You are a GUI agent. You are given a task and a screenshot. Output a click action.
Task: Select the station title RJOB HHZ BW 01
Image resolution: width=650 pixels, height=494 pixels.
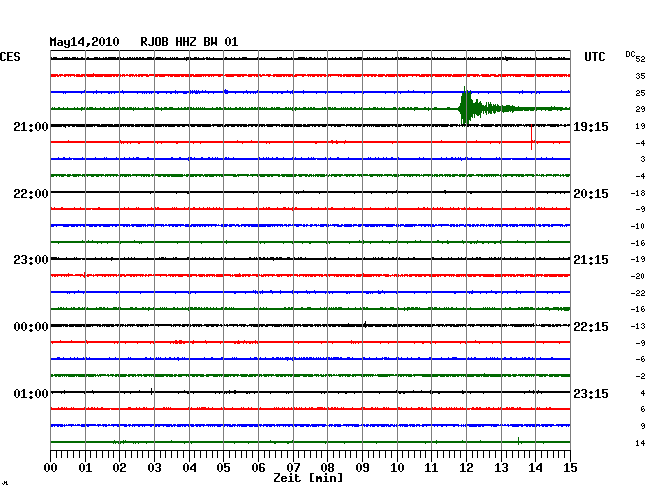[x=189, y=42]
